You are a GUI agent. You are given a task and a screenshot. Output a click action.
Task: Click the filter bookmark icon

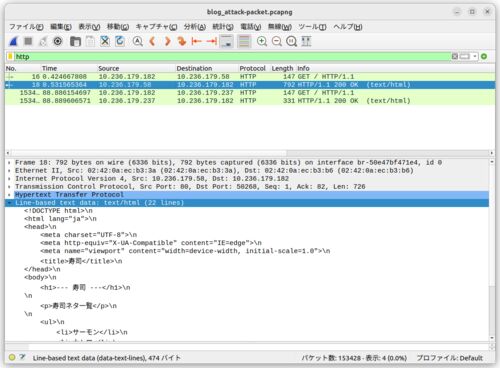coord(10,56)
